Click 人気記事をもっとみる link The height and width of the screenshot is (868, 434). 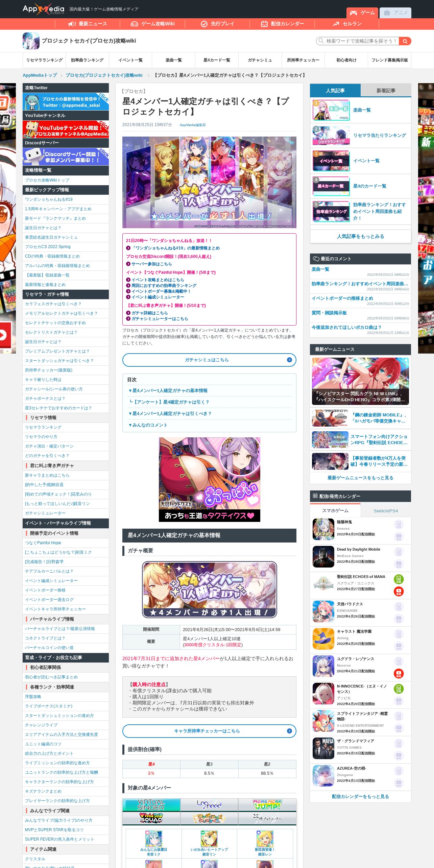click(361, 236)
